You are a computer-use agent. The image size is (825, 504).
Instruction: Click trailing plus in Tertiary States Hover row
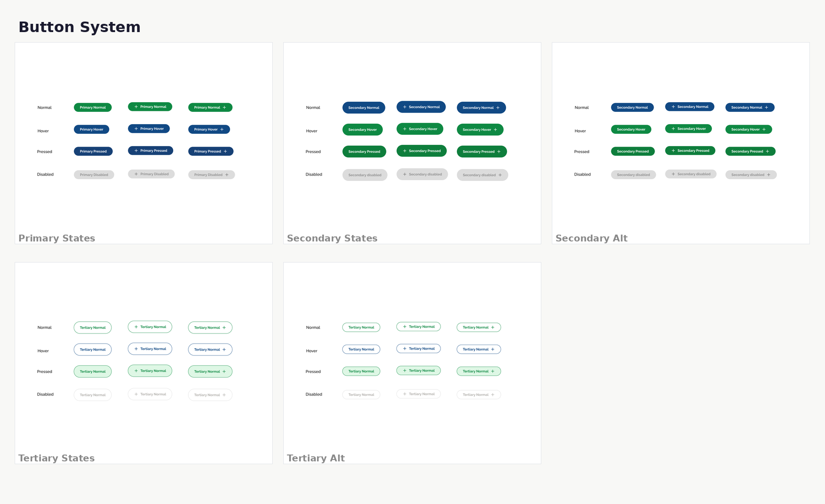[224, 350]
